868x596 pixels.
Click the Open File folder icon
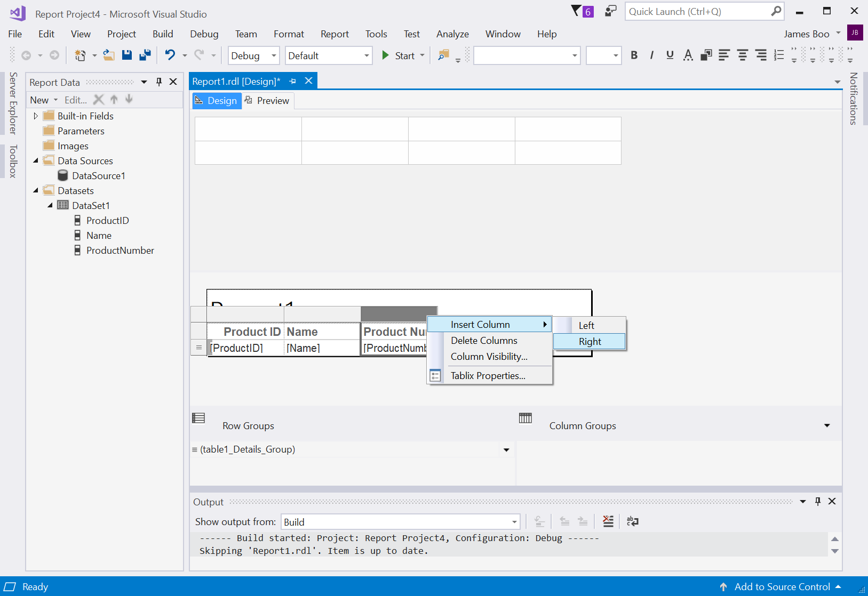point(109,55)
